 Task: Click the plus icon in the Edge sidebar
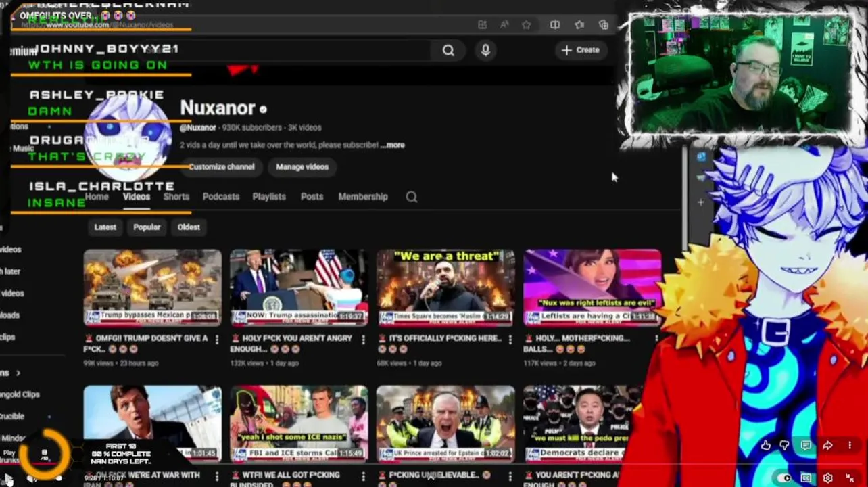700,202
